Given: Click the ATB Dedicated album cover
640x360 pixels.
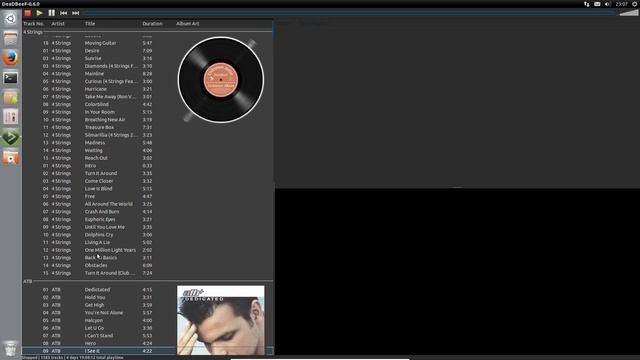Looking at the screenshot, I should 221,320.
